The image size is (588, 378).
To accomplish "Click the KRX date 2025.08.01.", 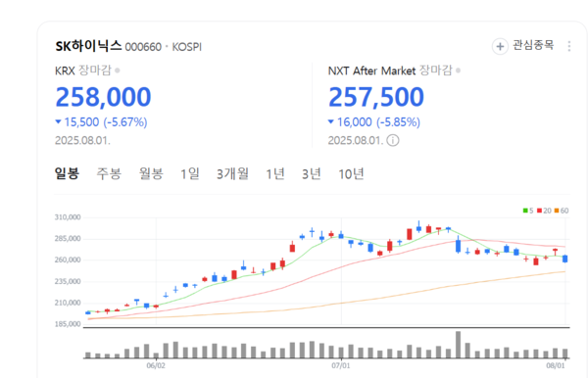I will 82,140.
